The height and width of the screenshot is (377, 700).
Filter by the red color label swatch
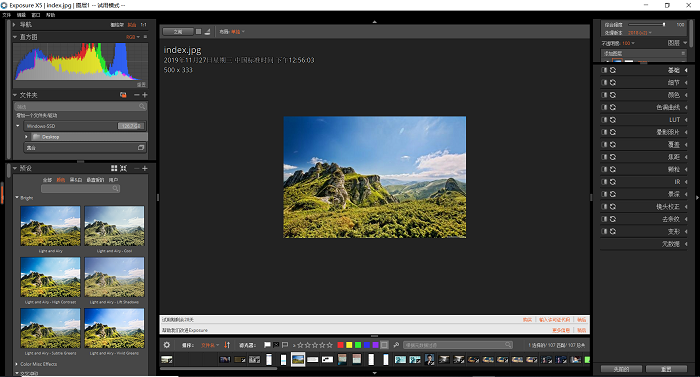(341, 345)
